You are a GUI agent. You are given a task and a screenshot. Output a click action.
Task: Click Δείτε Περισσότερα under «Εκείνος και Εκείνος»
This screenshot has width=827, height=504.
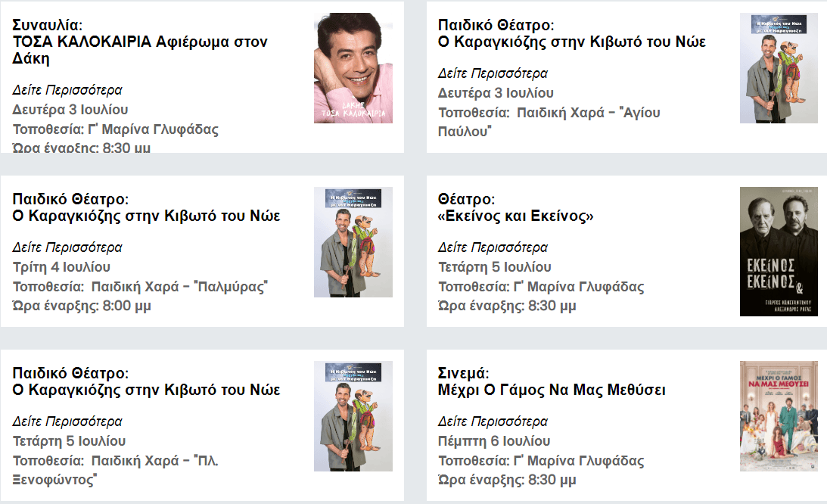(x=493, y=247)
